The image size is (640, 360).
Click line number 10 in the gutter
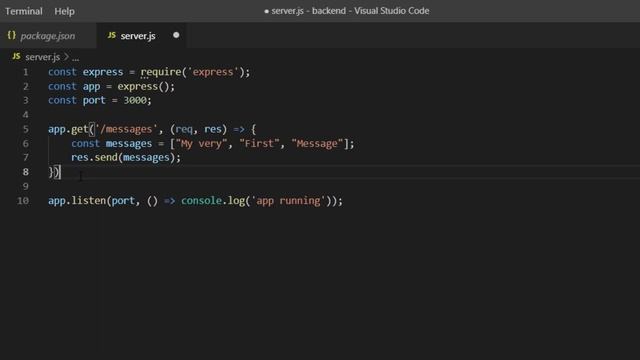pos(23,201)
